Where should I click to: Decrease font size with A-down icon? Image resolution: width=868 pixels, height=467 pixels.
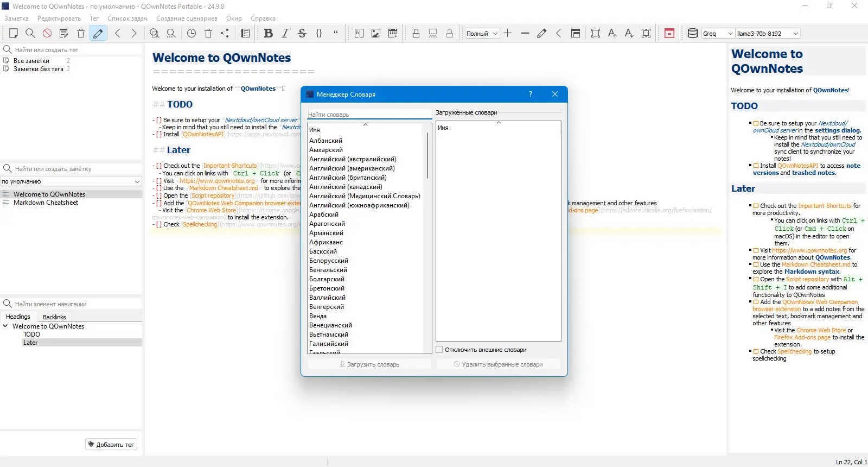coord(629,33)
